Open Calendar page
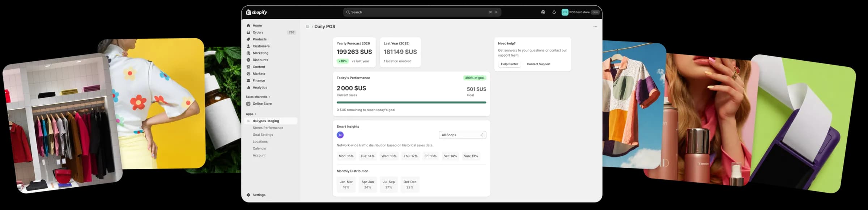The height and width of the screenshot is (210, 868). (x=260, y=148)
